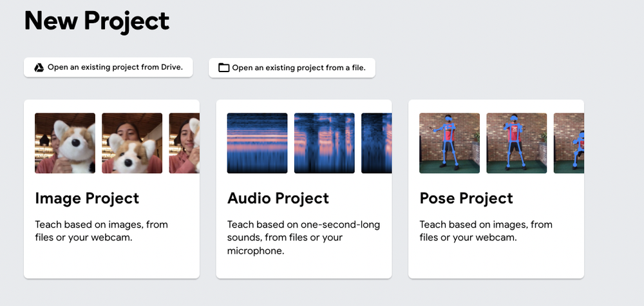
Task: Click Audio Project description about one-second-long sounds
Action: pyautogui.click(x=303, y=238)
